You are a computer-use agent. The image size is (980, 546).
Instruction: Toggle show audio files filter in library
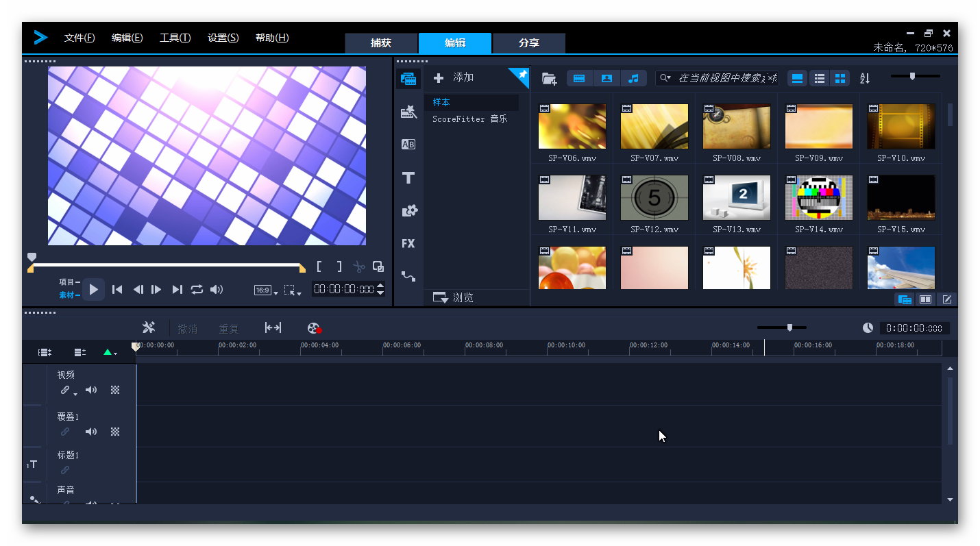(x=633, y=78)
